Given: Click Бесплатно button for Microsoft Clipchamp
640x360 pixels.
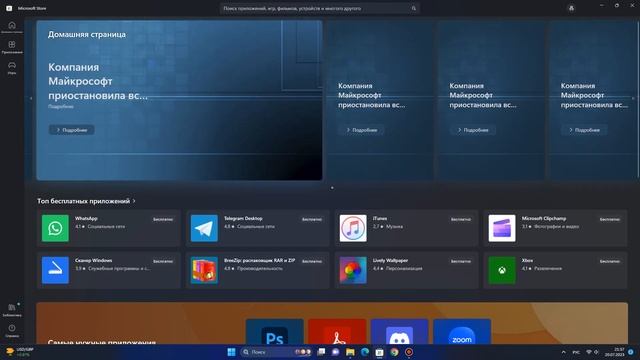Looking at the screenshot, I should click(x=610, y=219).
